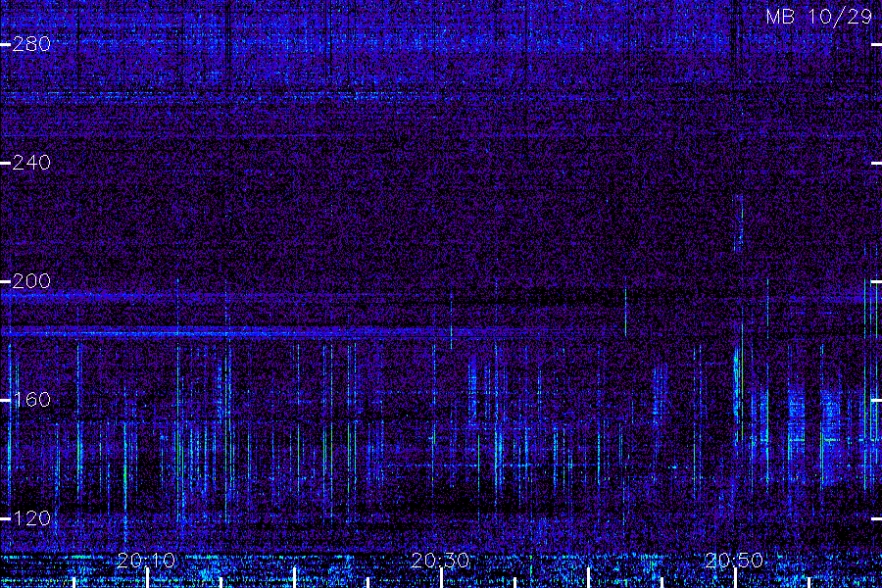The width and height of the screenshot is (882, 588).
Task: Click the MB 10/29 date label
Action: coord(818,17)
